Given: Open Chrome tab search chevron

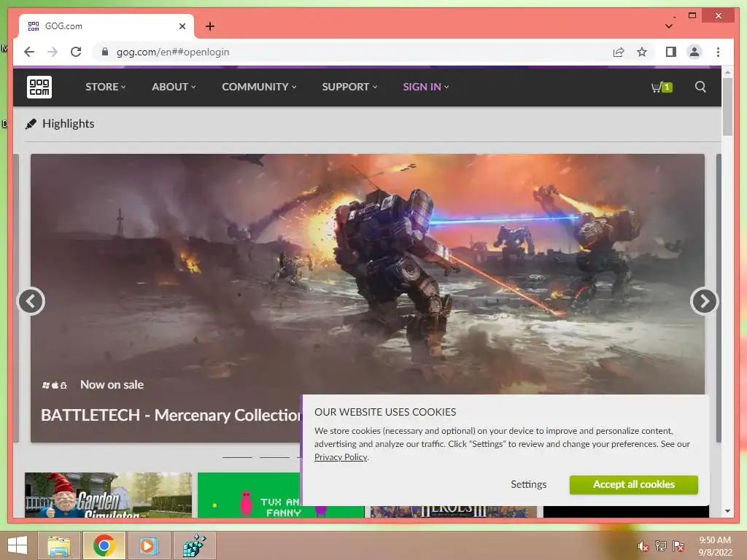Looking at the screenshot, I should [669, 26].
